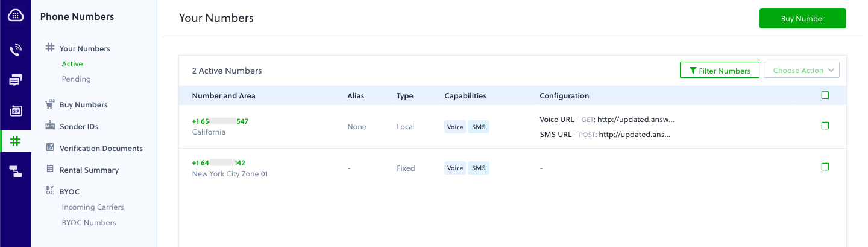Screen dimensions: 868x247
Task: Click the Filter Numbers button
Action: click(x=719, y=70)
